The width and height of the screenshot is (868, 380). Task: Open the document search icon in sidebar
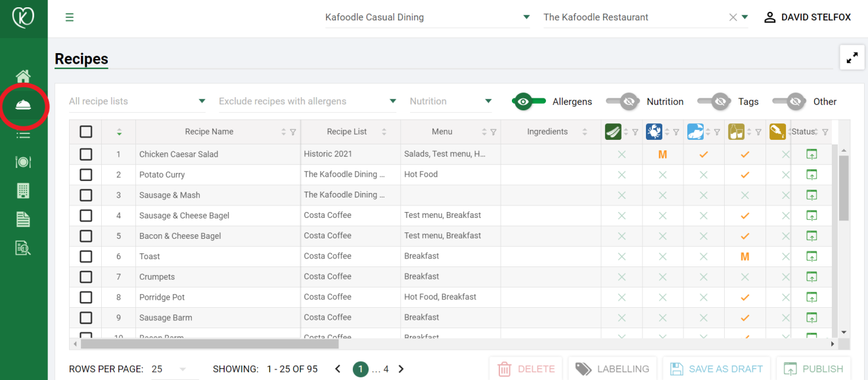coord(24,247)
